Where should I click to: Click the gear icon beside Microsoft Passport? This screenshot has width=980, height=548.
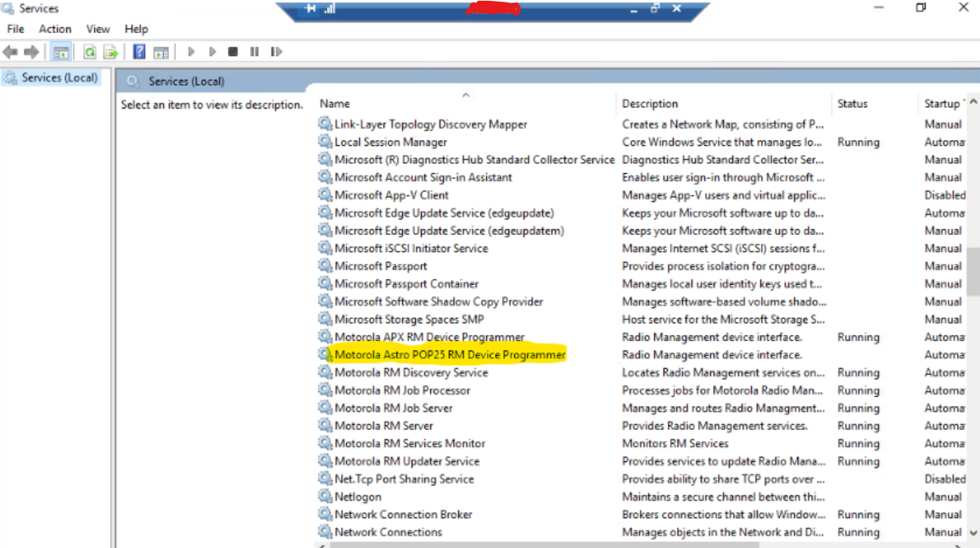[325, 266]
